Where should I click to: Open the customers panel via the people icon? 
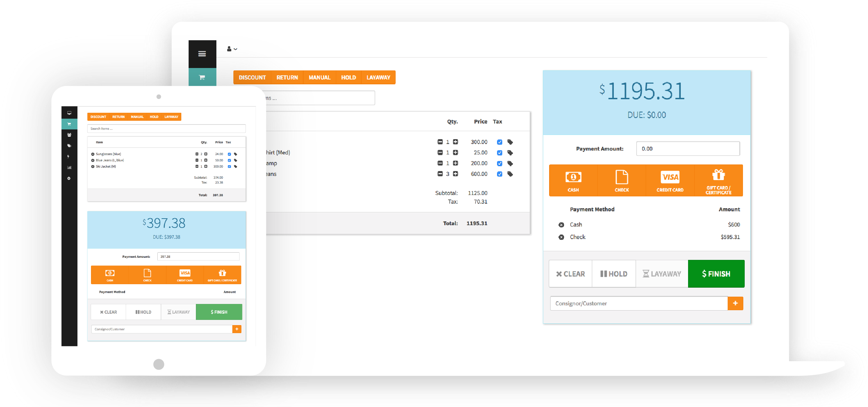coord(69,135)
